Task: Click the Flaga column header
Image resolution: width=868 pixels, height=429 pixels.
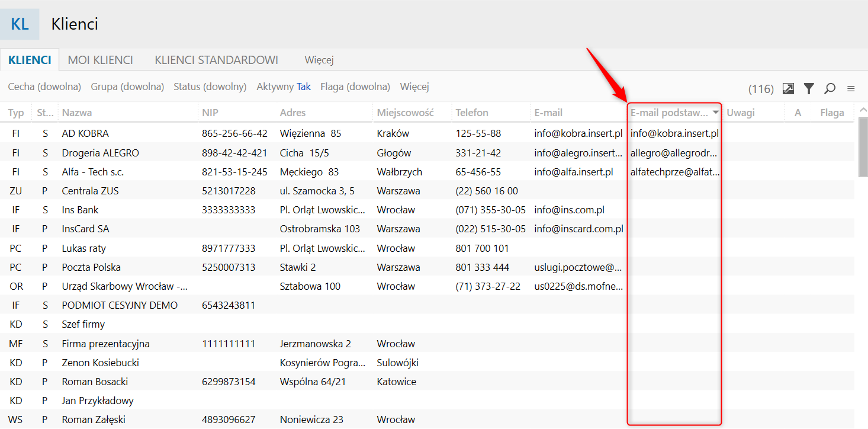Action: (x=832, y=113)
